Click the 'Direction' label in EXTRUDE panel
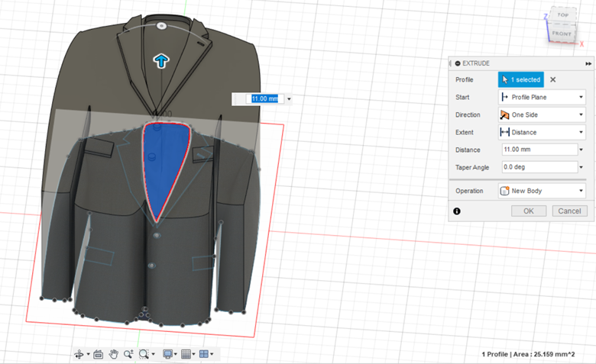This screenshot has width=596, height=364. click(x=468, y=114)
